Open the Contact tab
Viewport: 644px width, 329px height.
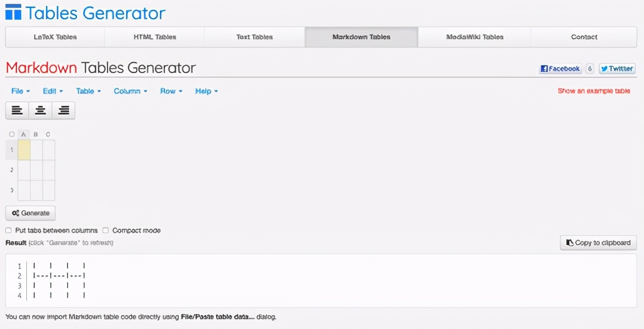584,37
